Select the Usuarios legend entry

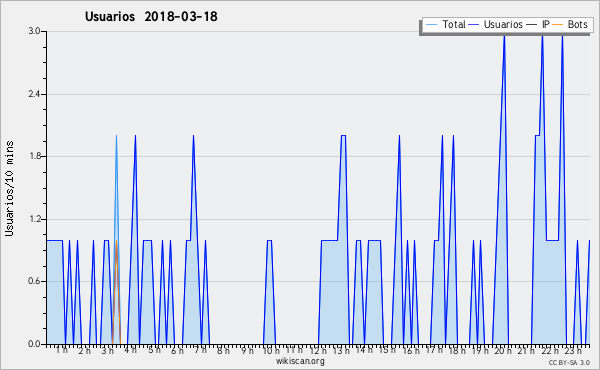(496, 24)
